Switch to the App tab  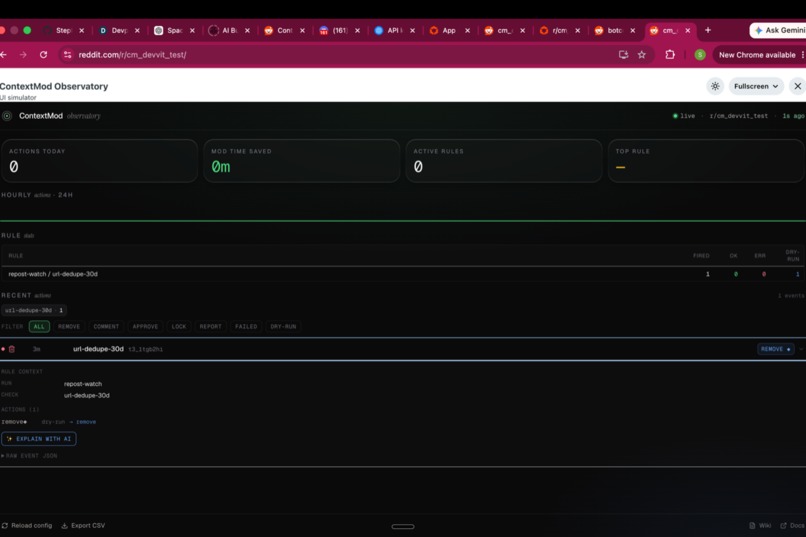click(449, 30)
